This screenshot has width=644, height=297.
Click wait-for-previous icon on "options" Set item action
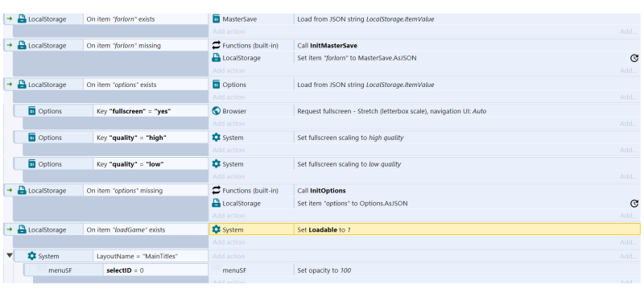coord(634,204)
